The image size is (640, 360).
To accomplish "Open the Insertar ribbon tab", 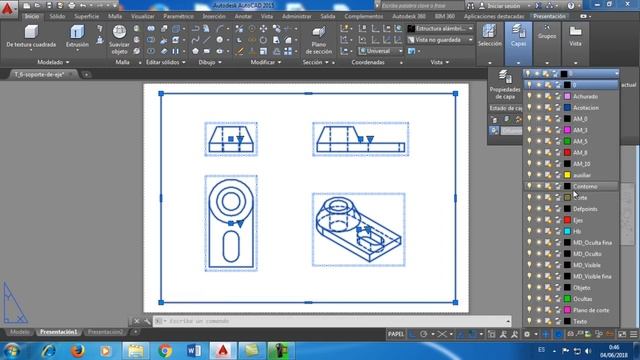I will click(x=214, y=16).
